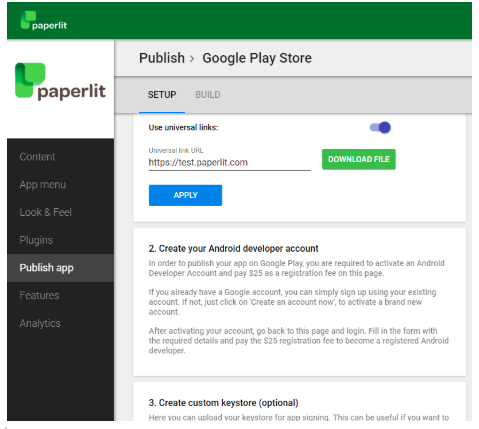Click the Create your Android developer account heading

233,249
